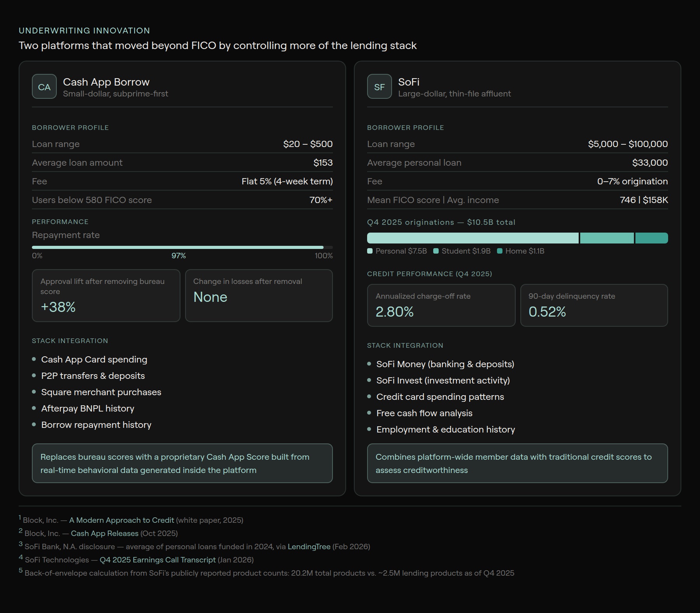Open the Q4 2025 Earnings Call Transcript link

[157, 560]
